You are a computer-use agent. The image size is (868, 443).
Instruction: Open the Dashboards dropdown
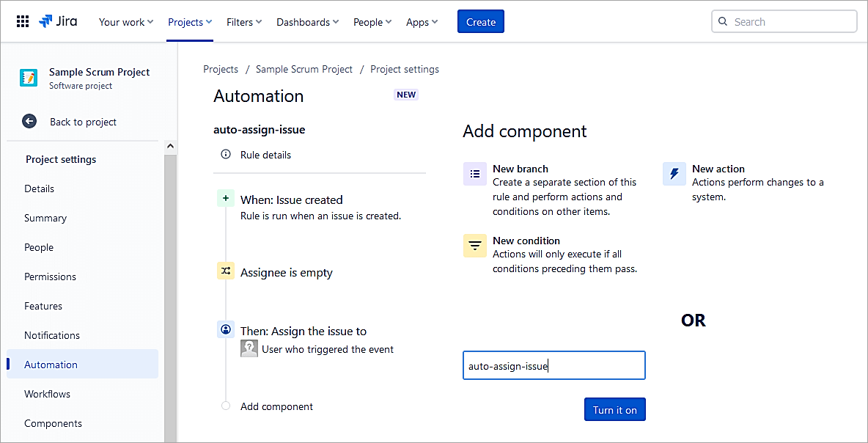point(307,22)
